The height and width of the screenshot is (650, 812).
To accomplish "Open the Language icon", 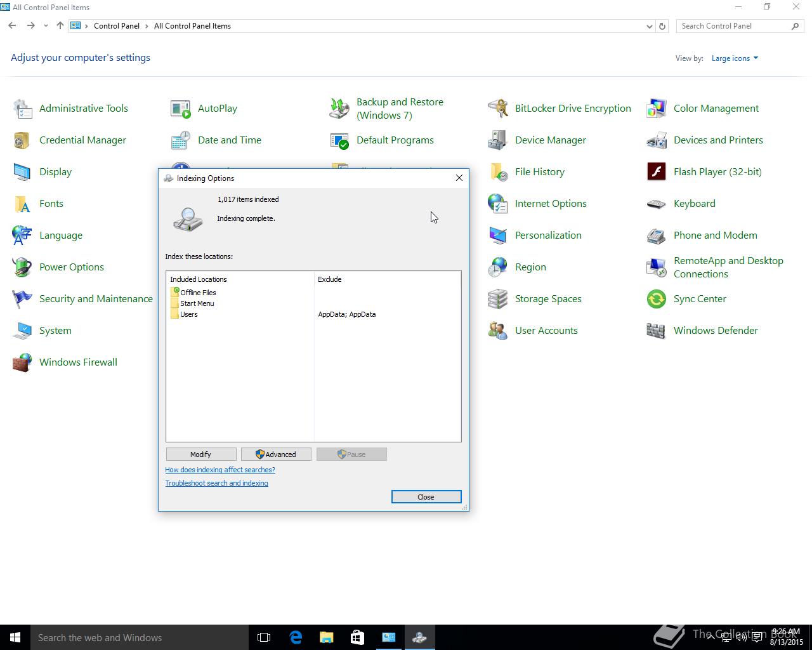I will click(22, 235).
